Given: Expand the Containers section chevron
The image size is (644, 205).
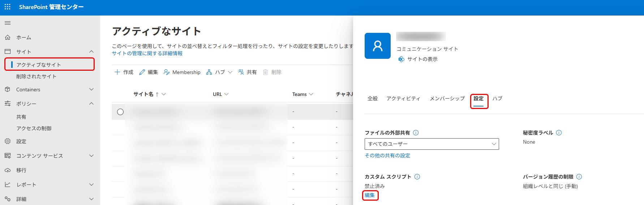Looking at the screenshot, I should pyautogui.click(x=91, y=89).
